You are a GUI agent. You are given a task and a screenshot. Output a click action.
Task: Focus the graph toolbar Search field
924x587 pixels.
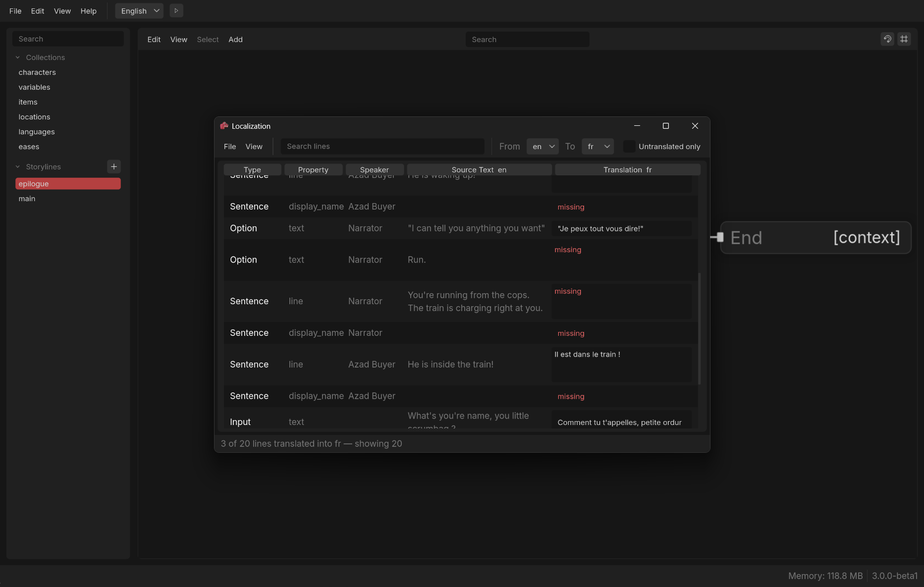pyautogui.click(x=528, y=39)
